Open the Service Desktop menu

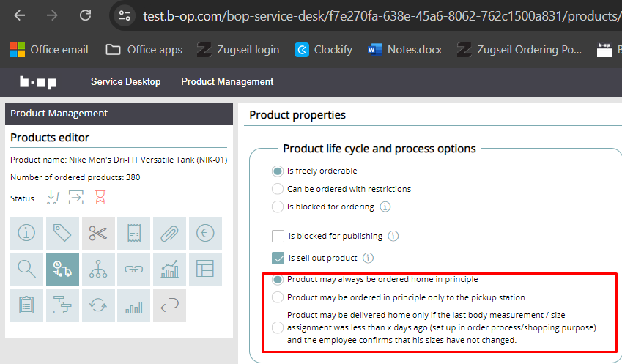coord(125,82)
